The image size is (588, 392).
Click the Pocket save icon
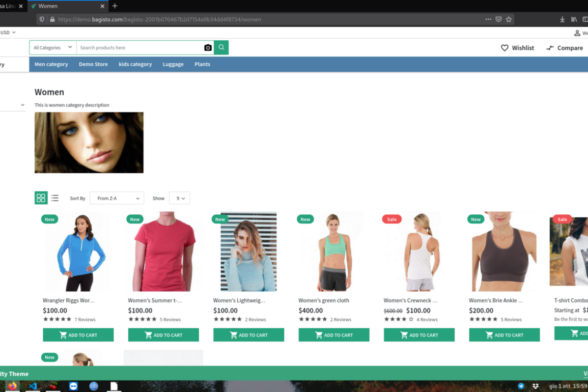pos(498,19)
